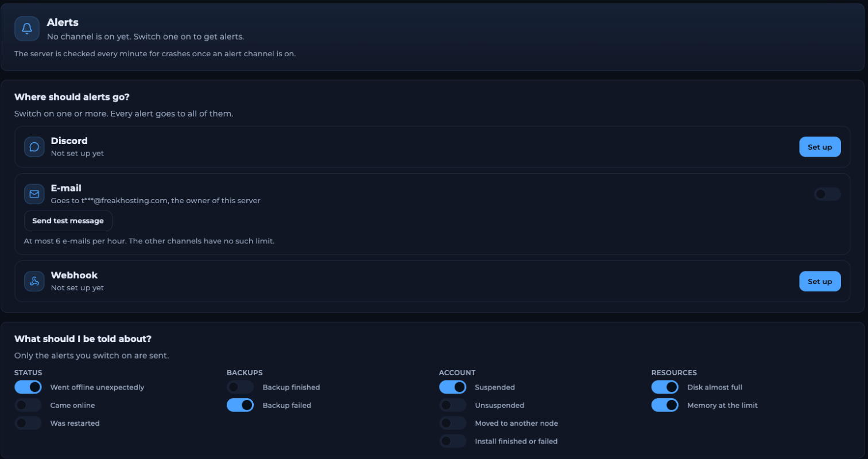Viewport: 868px width, 459px height.
Task: Turn on the Backup finished alert
Action: pos(241,387)
